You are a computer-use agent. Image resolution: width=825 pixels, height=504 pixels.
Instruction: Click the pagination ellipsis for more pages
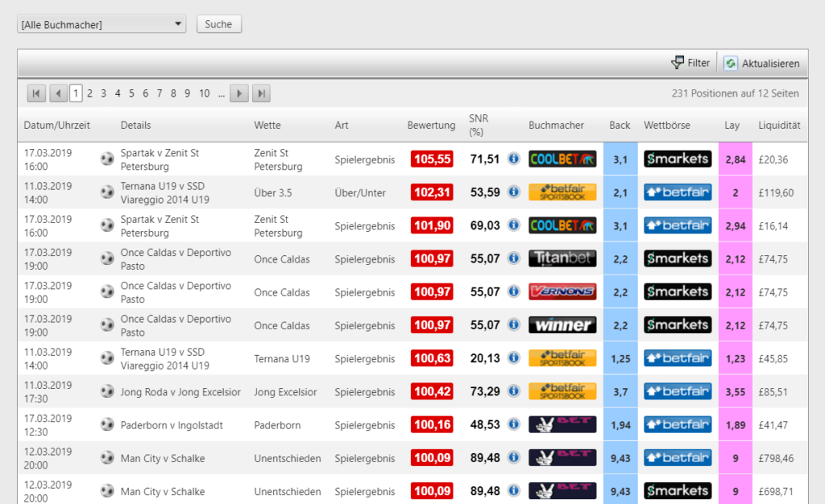pyautogui.click(x=222, y=94)
